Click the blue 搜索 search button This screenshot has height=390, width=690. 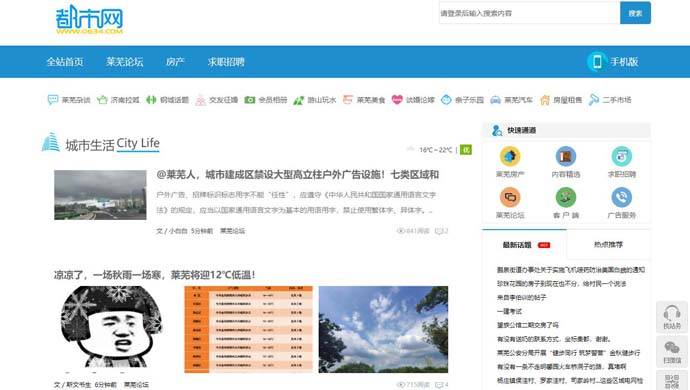635,13
